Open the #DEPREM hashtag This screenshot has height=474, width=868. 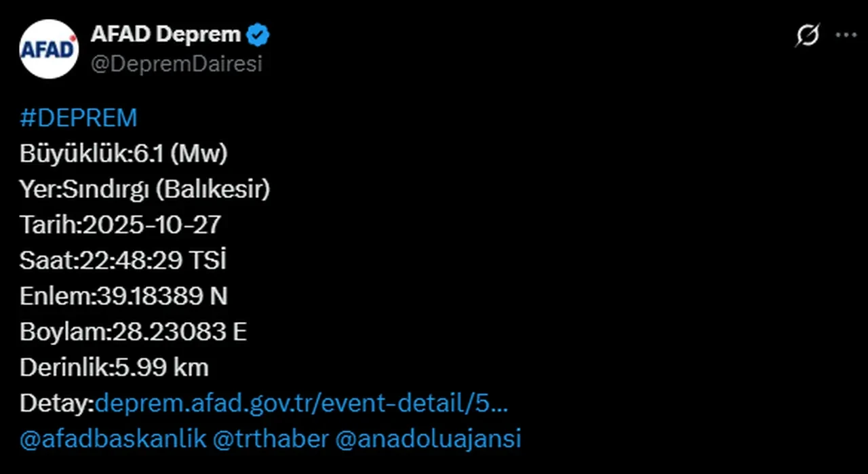[x=79, y=118]
